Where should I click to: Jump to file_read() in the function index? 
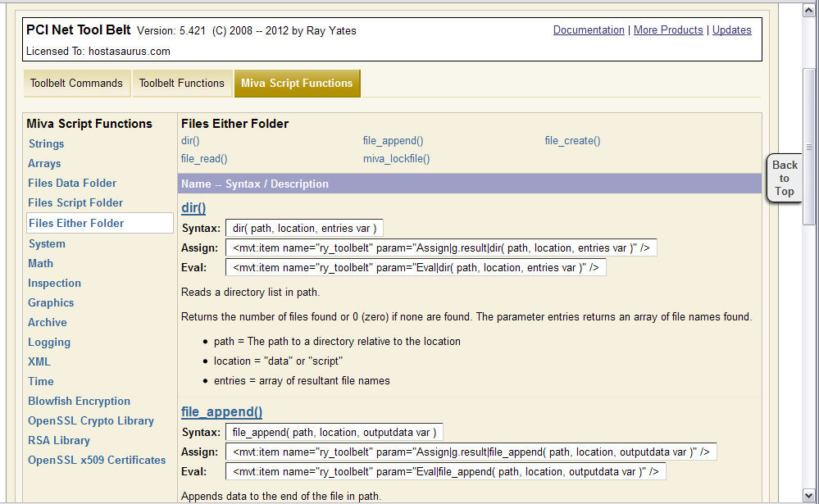[204, 159]
